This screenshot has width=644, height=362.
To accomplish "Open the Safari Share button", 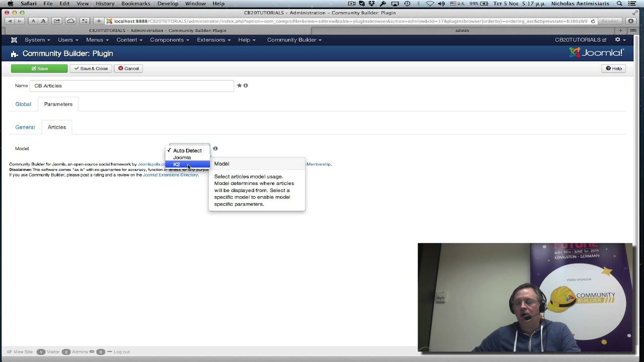I will click(x=57, y=21).
